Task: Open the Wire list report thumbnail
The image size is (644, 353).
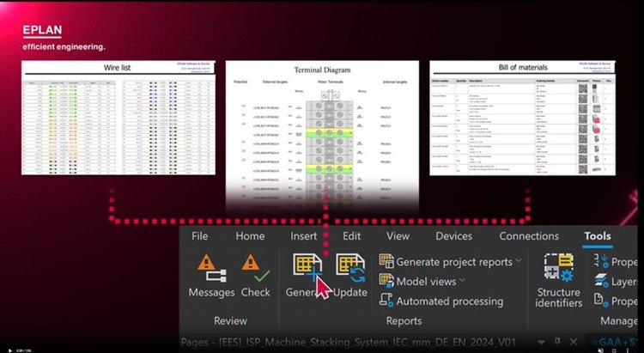Action: (x=118, y=118)
